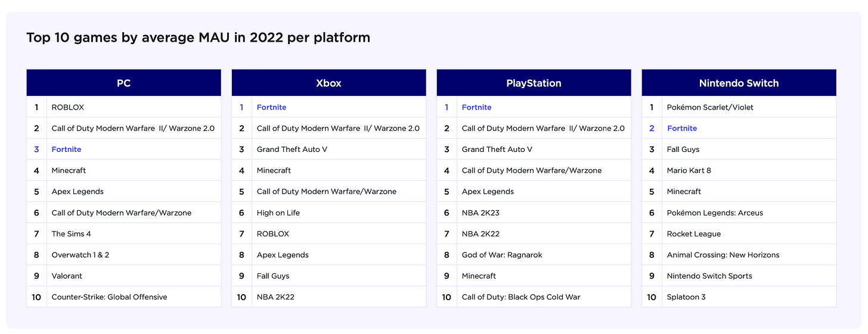Viewport: 868px width, 334px height.
Task: Select Splatoon 3 at rank 10
Action: point(686,297)
